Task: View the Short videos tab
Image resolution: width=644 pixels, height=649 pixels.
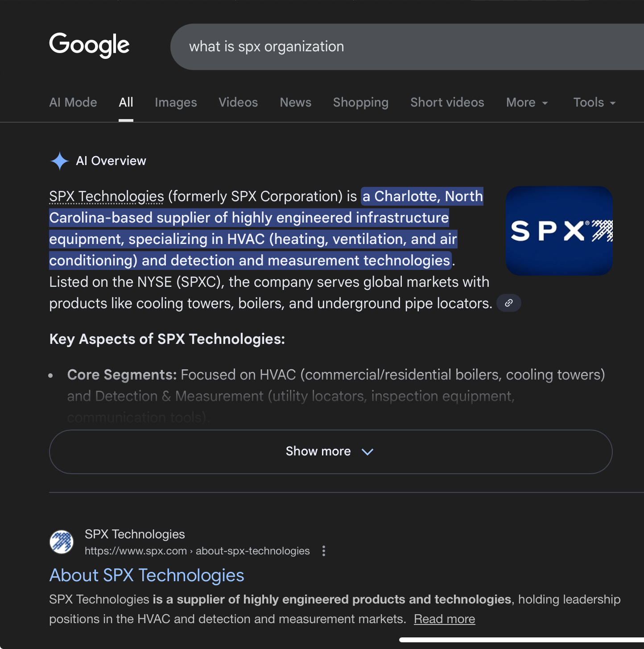Action: (447, 103)
